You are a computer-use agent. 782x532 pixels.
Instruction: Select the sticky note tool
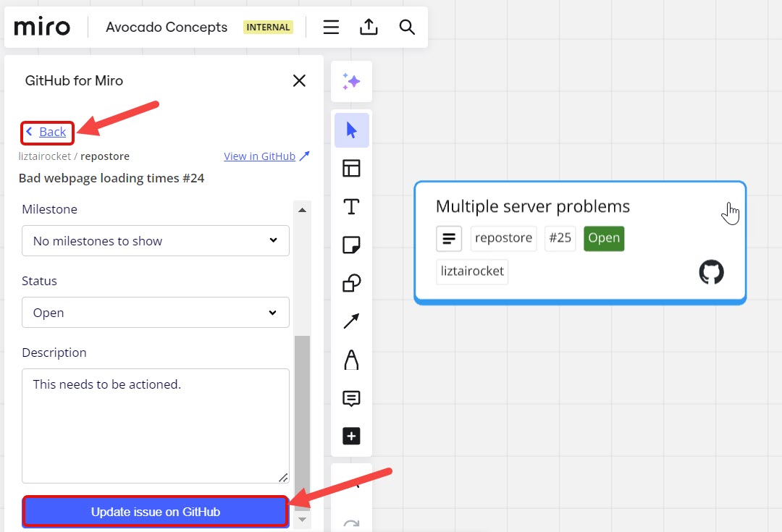[351, 245]
